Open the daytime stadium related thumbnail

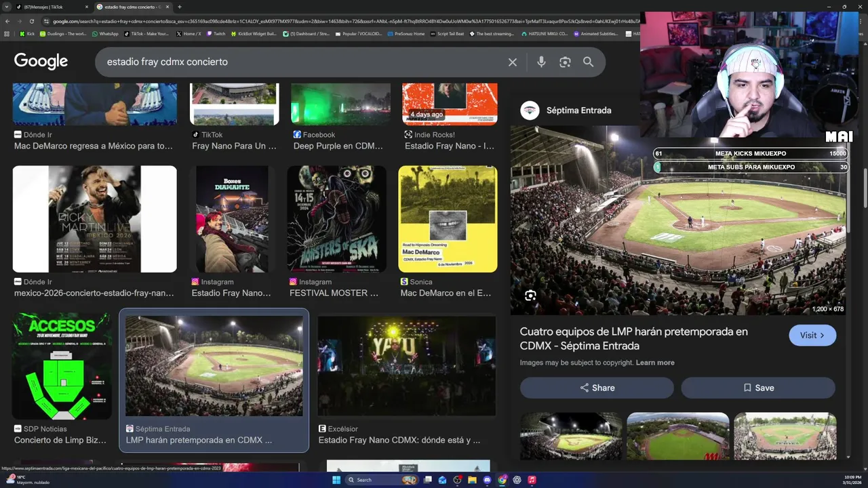pyautogui.click(x=785, y=436)
